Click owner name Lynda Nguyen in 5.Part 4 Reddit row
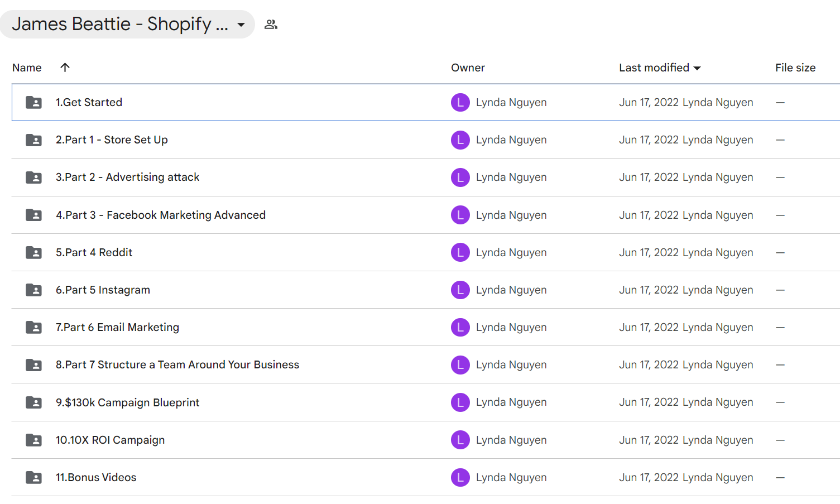 pos(511,252)
